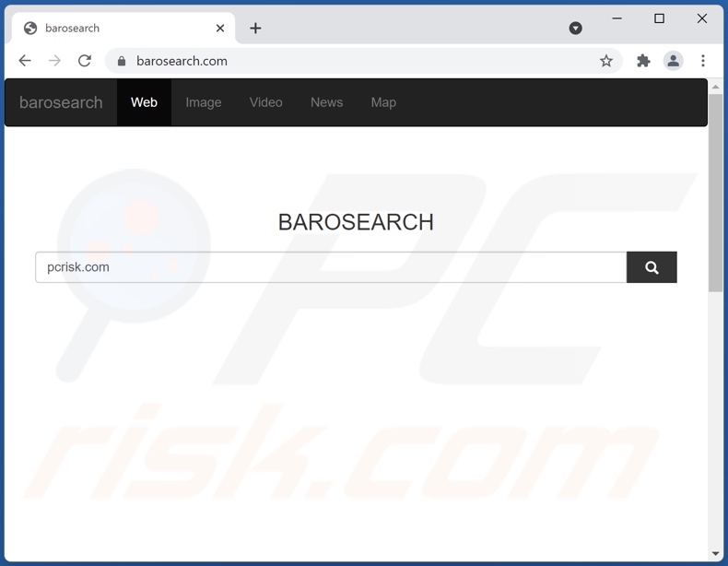
Task: Select the News search tab
Action: pos(326,102)
